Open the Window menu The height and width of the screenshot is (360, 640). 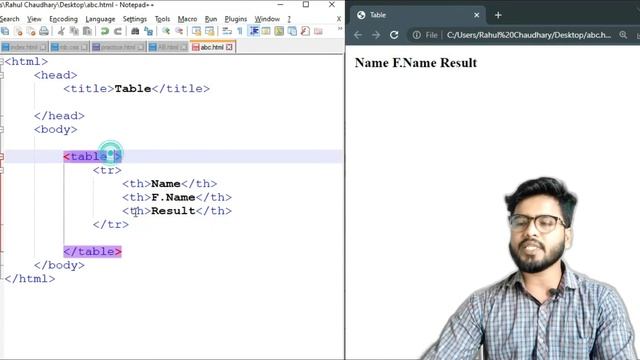click(267, 19)
